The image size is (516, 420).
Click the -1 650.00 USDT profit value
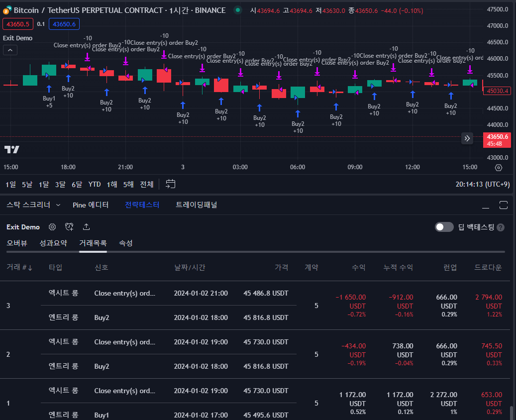(350, 302)
